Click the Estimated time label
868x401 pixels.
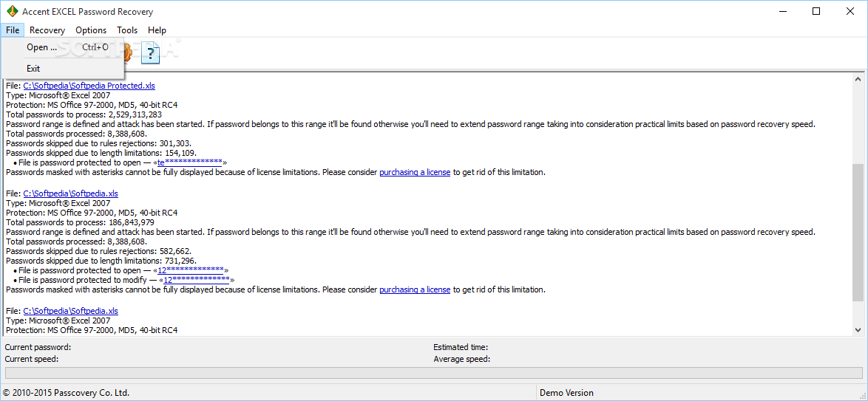pyautogui.click(x=461, y=347)
